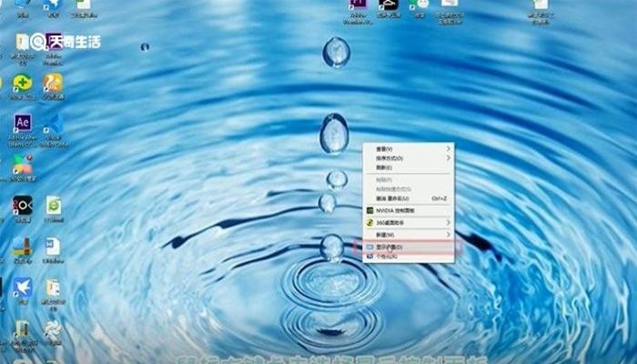The height and width of the screenshot is (364, 637).
Task: Open 个性化(R) from the context menu
Action: (x=409, y=257)
